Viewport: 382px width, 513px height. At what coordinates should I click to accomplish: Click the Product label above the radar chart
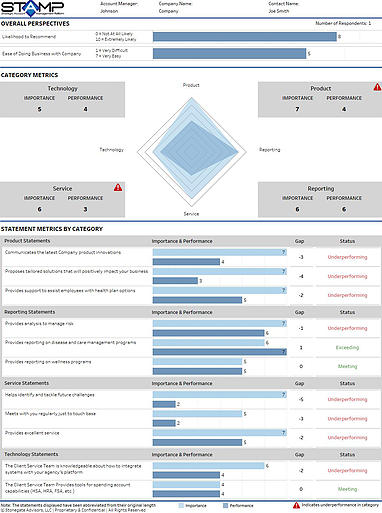click(x=191, y=85)
